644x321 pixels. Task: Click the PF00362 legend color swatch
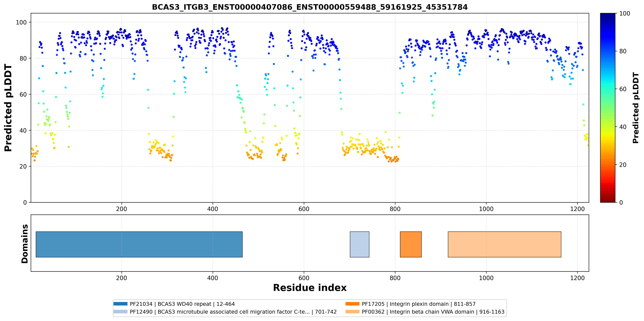(353, 311)
